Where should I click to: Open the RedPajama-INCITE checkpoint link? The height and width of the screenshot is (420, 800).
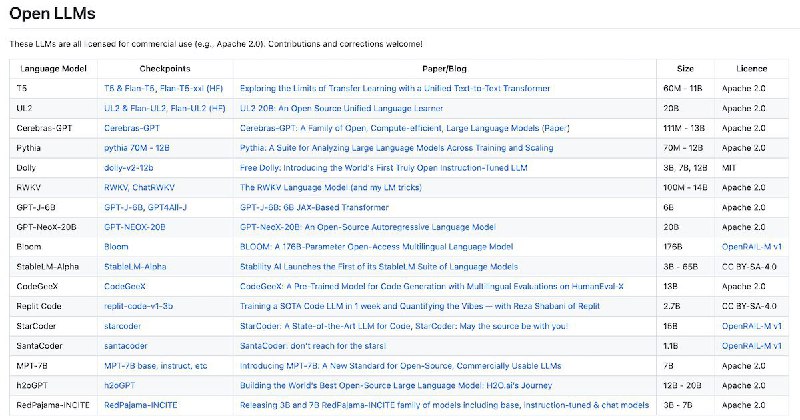(141, 405)
